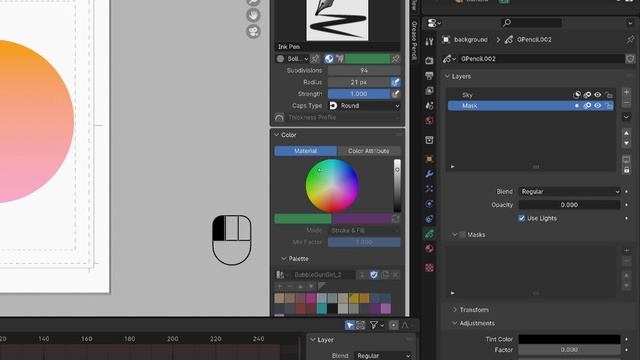Click GPencil.002 in properties breadcrumb
This screenshot has width=640, height=360.
tap(534, 40)
